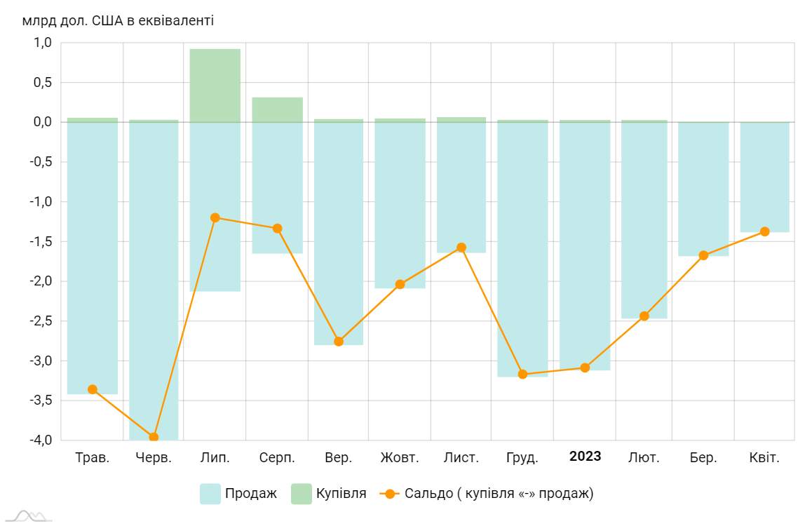812x526 pixels.
Task: Click the Купівля green legend swatch
Action: click(x=302, y=494)
